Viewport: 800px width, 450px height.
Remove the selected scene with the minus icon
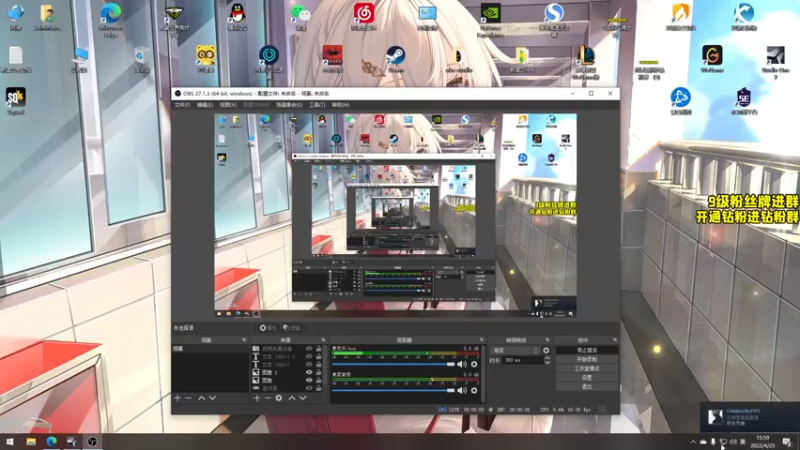click(x=188, y=398)
